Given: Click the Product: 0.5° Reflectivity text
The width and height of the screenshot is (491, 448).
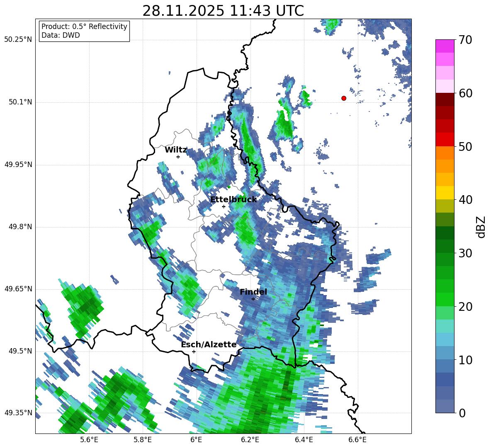Looking at the screenshot, I should tap(84, 27).
